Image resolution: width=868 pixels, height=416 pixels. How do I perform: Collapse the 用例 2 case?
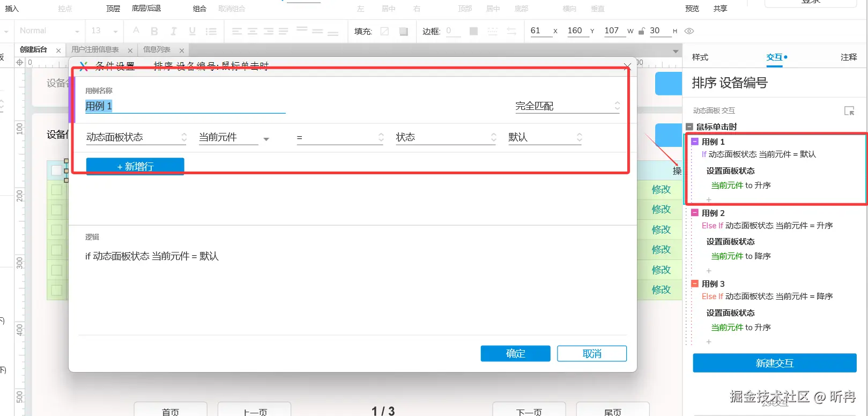(x=695, y=213)
